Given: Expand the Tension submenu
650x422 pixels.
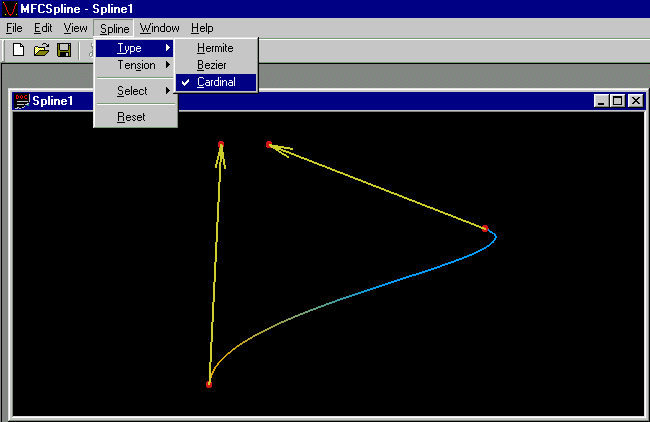Looking at the screenshot, I should (135, 65).
